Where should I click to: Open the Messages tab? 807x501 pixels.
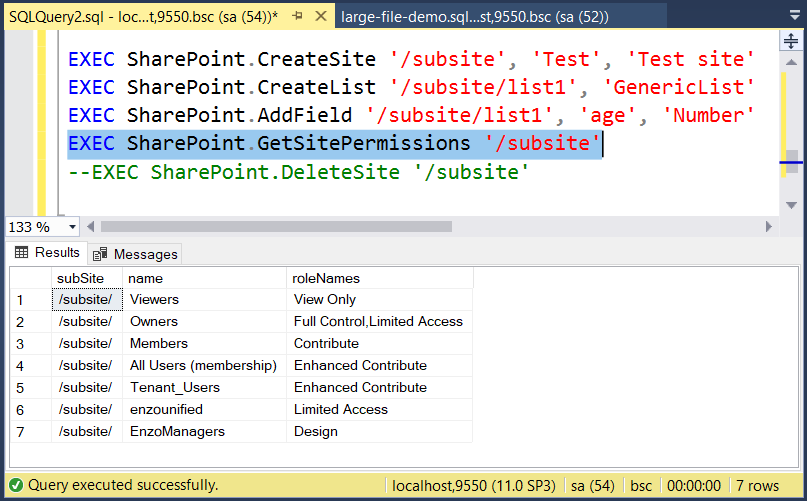coord(135,254)
